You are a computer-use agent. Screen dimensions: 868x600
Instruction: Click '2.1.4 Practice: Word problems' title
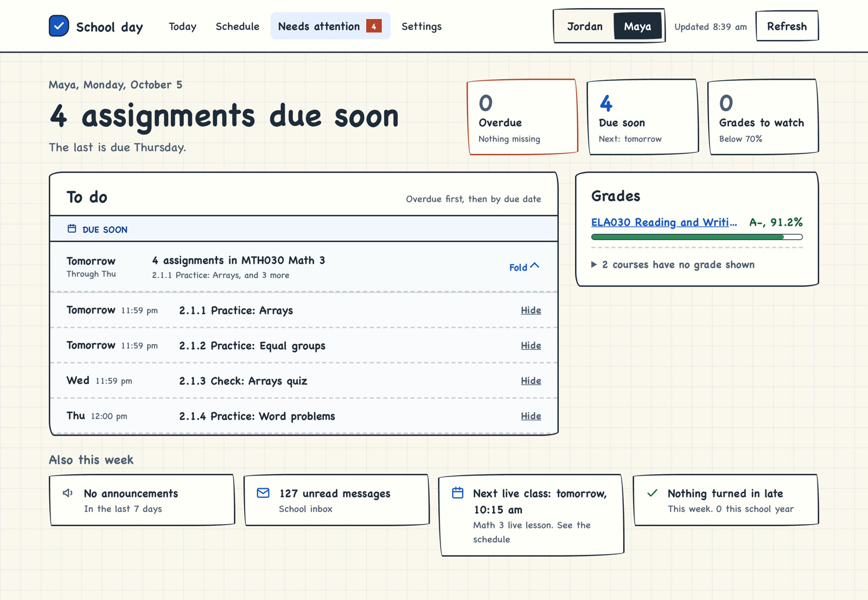(x=257, y=416)
